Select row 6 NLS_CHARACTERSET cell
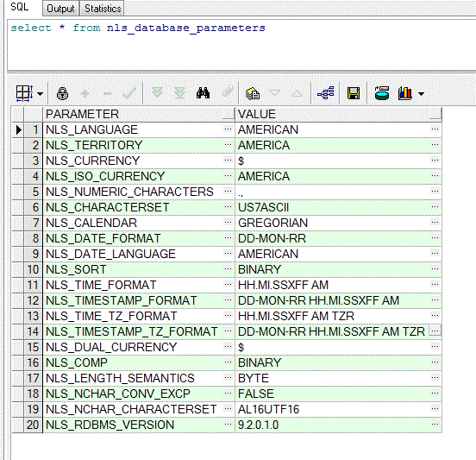Image resolution: width=476 pixels, height=460 pixels. (139, 207)
